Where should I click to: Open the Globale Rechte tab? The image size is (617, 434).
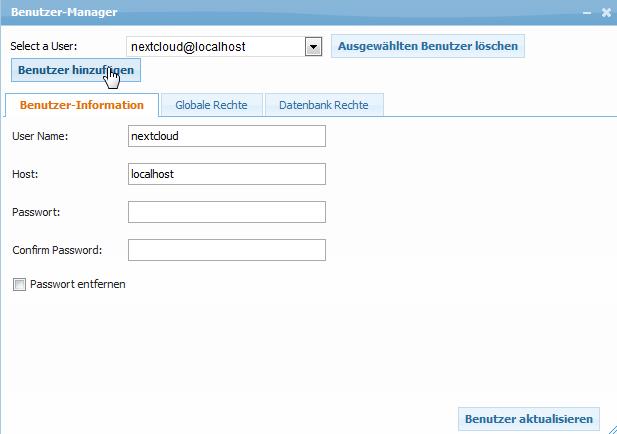(x=211, y=105)
